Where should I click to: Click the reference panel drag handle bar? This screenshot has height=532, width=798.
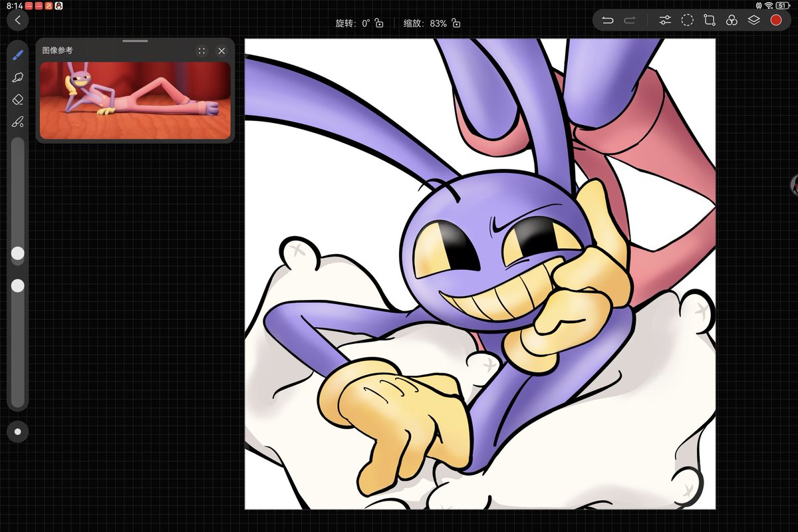[x=136, y=41]
